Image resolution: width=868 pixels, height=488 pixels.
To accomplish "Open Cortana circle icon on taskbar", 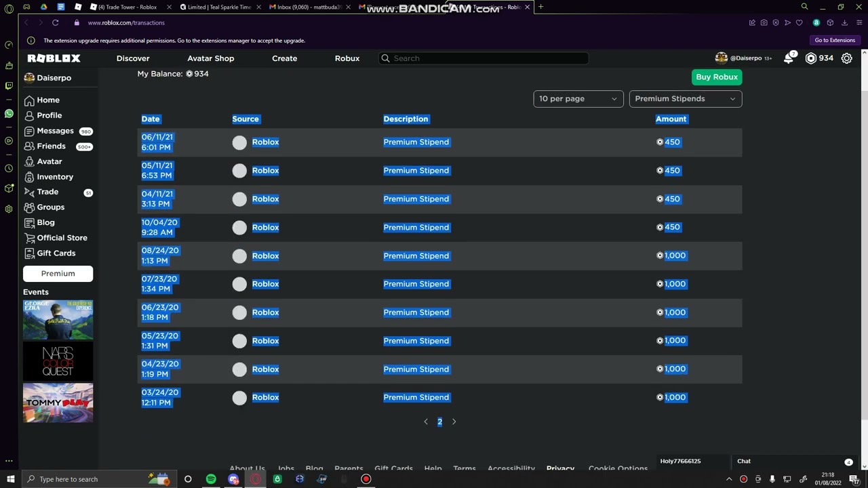I will coord(188,479).
